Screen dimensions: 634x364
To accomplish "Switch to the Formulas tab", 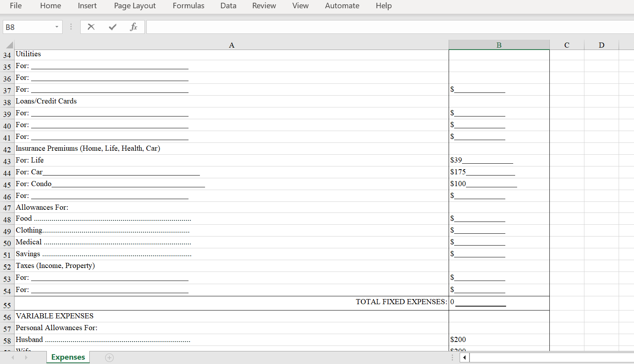I will pyautogui.click(x=189, y=6).
